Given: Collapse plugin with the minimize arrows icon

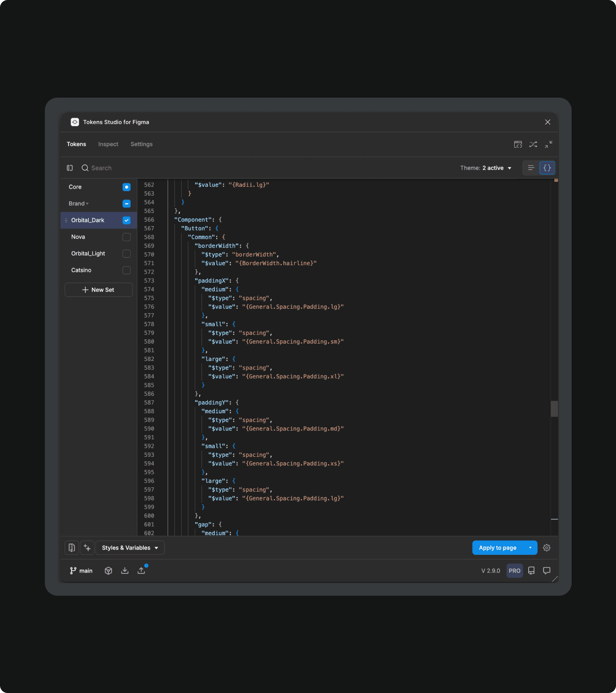Looking at the screenshot, I should pyautogui.click(x=549, y=144).
